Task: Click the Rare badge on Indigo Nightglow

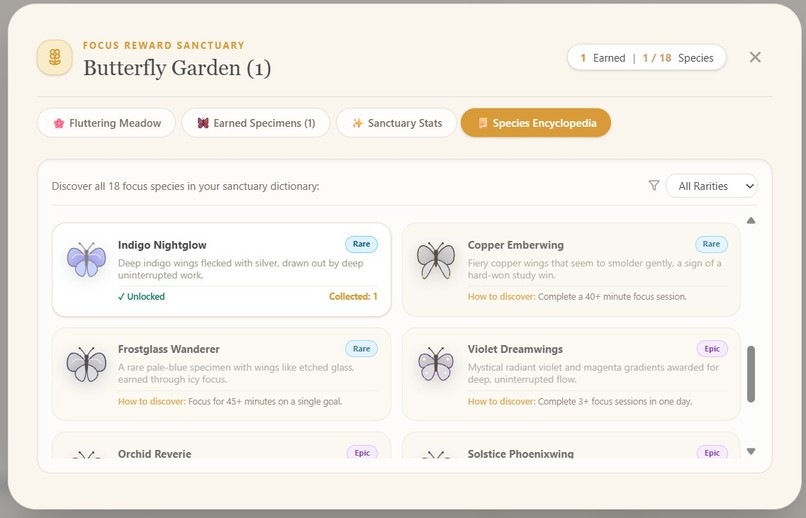Action: [x=361, y=244]
